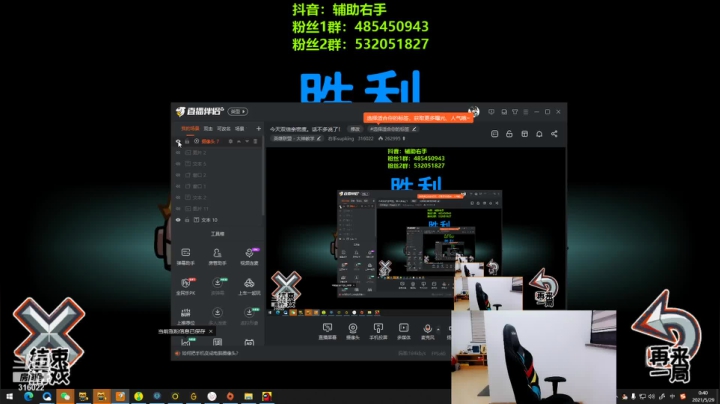Open the feedback icon in title bar
Image resolution: width=720 pixels, height=404 pixels.
491,112
